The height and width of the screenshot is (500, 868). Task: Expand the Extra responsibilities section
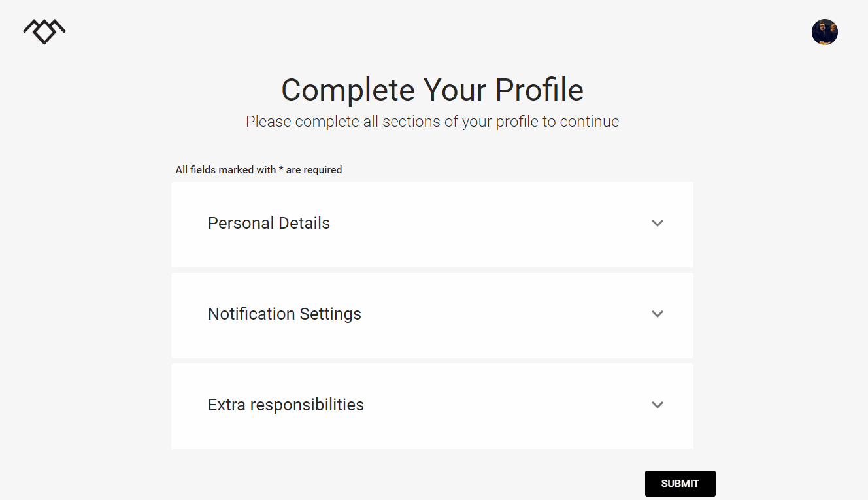click(x=431, y=405)
